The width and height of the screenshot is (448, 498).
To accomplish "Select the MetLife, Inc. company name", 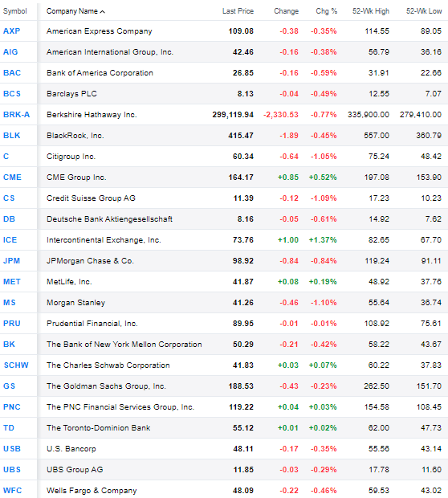I will click(69, 282).
